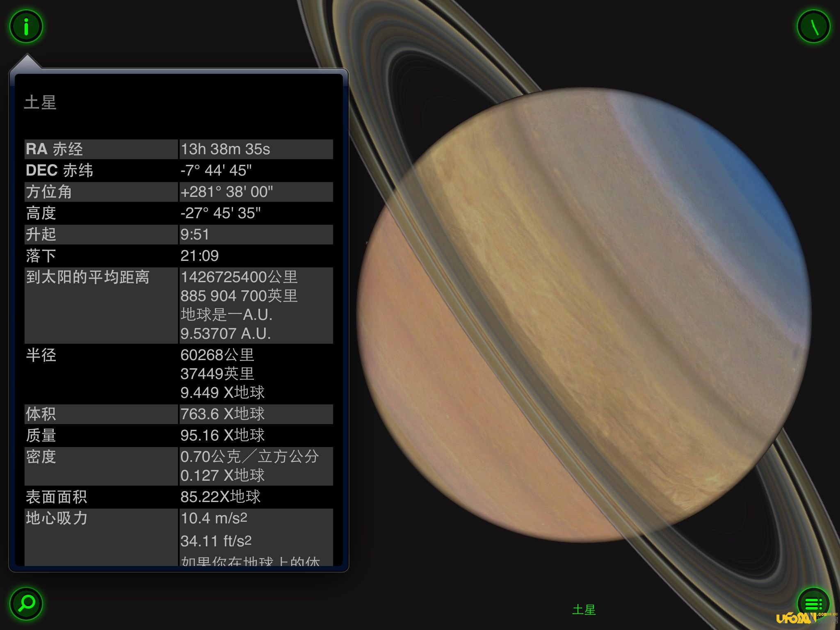Select the value -27° 45' 35"

[x=221, y=213]
